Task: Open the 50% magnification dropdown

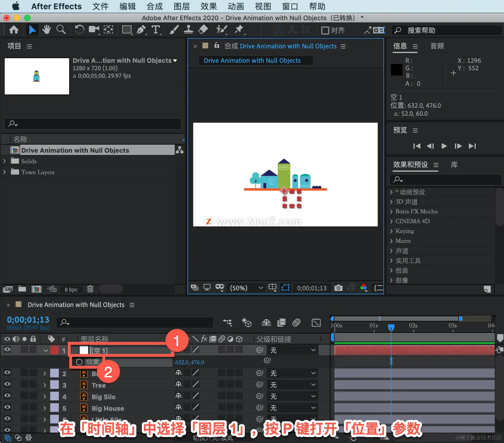Action: [x=246, y=288]
